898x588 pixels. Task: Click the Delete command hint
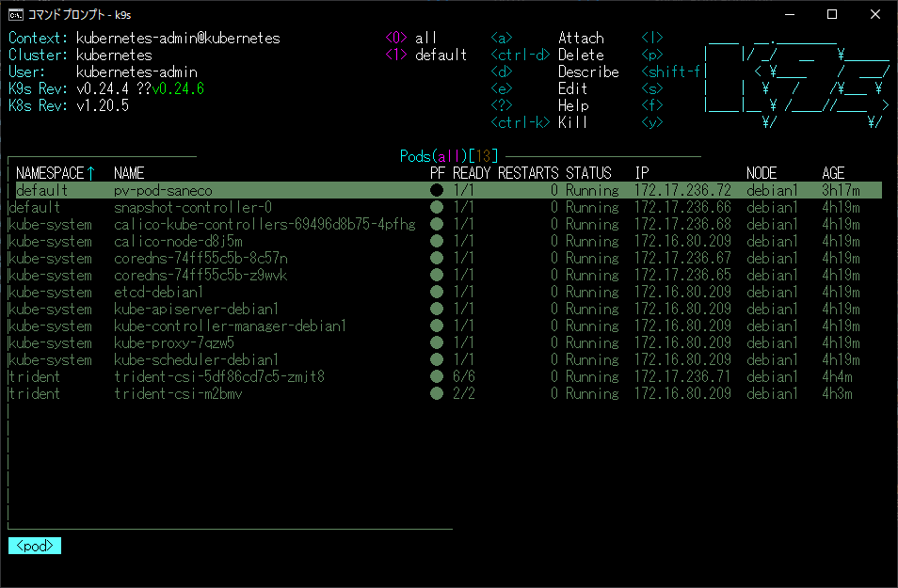[x=581, y=55]
